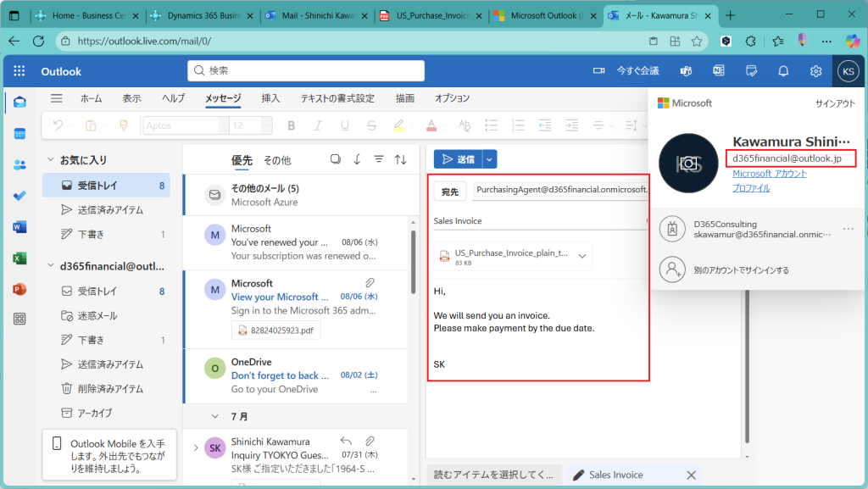Viewport: 868px width, 489px height.
Task: Open the 挿入 ribbon tab
Action: click(x=270, y=98)
